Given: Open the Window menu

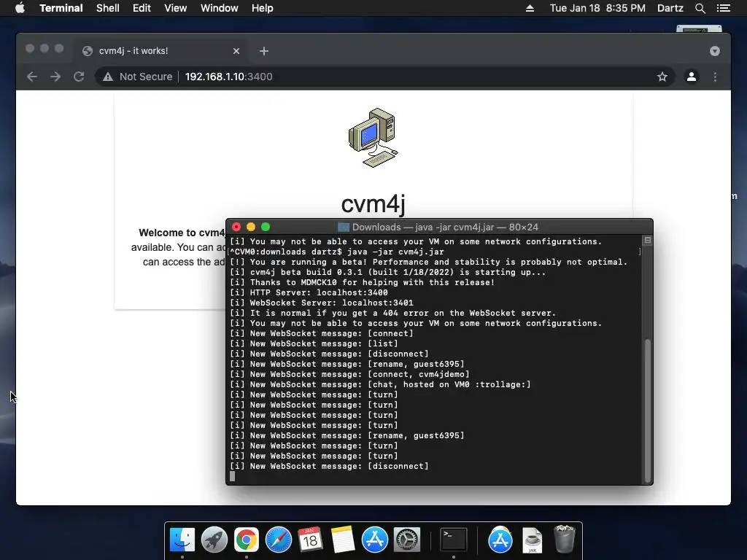Looking at the screenshot, I should point(219,8).
